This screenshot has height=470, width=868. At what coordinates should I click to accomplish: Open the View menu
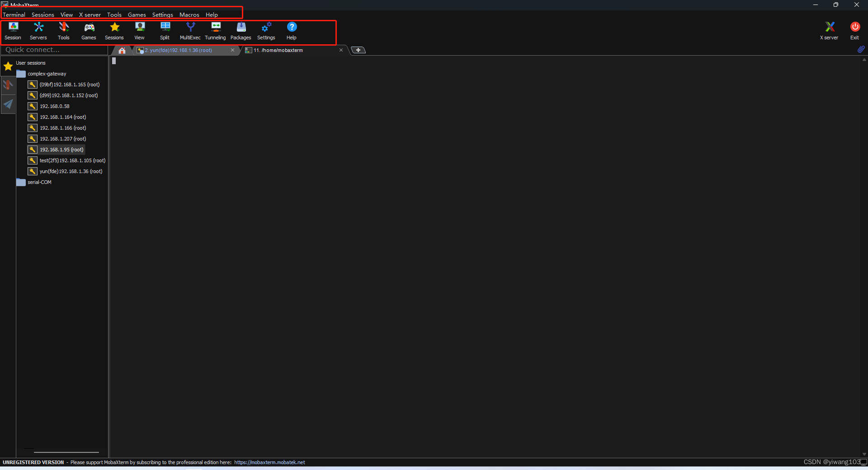click(x=66, y=15)
